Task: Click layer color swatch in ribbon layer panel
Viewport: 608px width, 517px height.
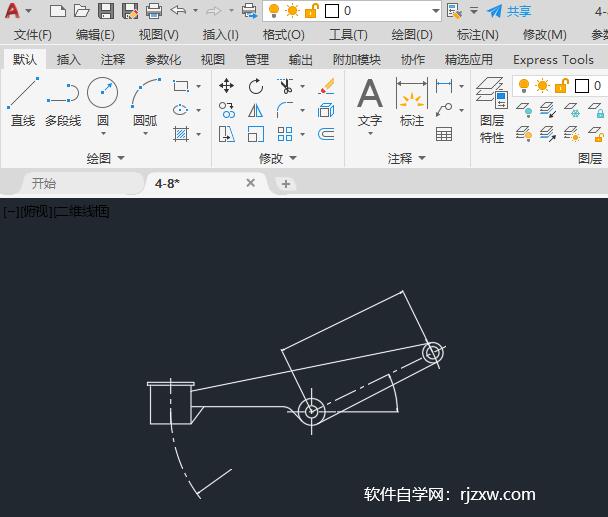Action: point(582,86)
